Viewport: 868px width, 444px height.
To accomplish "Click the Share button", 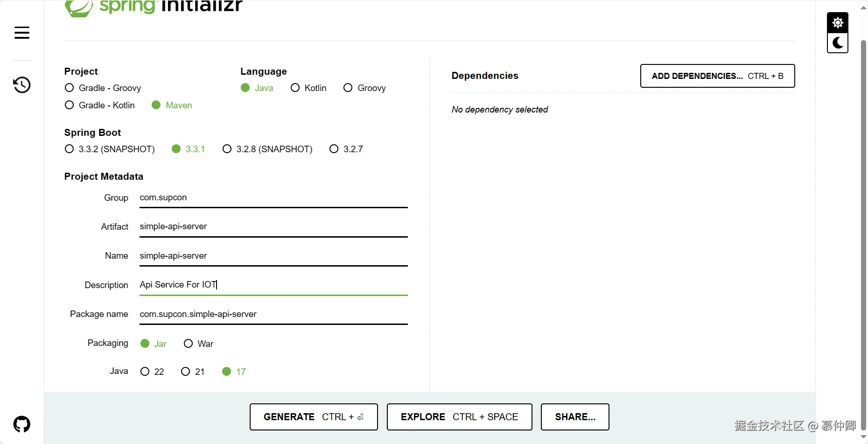I will pos(575,417).
